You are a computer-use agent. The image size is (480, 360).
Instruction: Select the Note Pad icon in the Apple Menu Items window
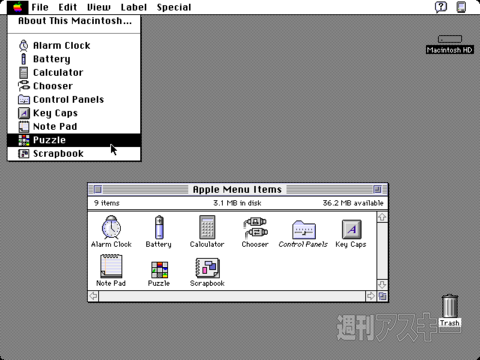(x=111, y=266)
